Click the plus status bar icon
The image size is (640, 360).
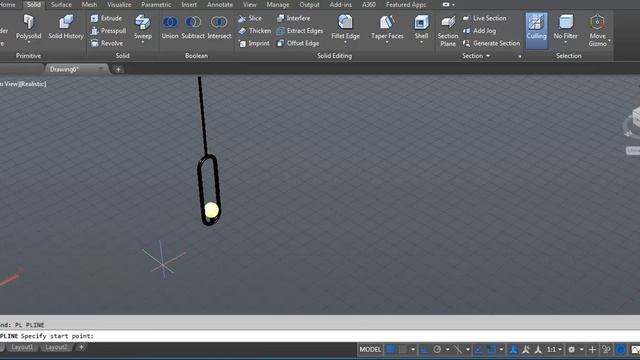pyautogui.click(x=592, y=349)
